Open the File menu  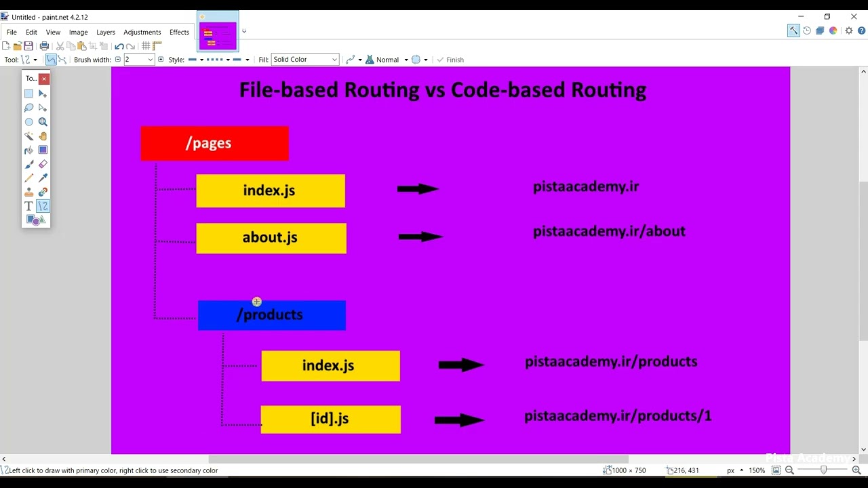12,32
